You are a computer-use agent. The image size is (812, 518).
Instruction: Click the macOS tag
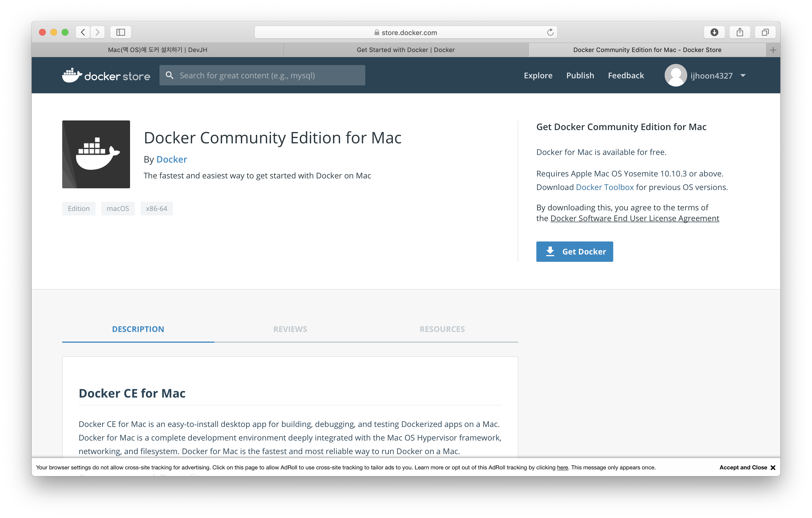pyautogui.click(x=118, y=208)
